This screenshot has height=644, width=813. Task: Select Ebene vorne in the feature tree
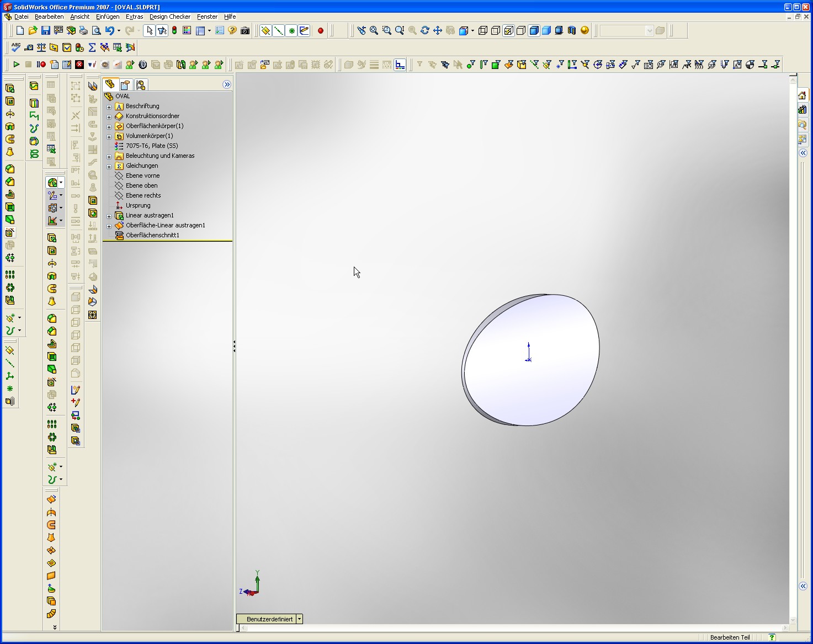pyautogui.click(x=142, y=175)
